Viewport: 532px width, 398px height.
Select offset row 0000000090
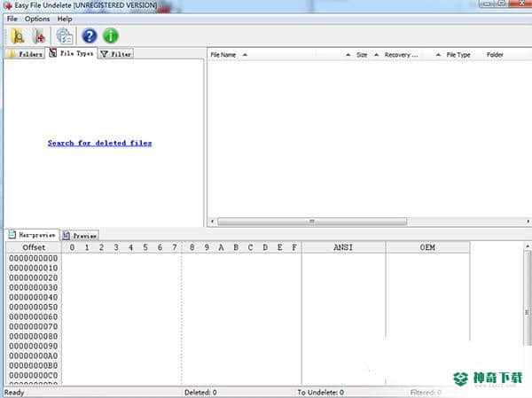[34, 346]
